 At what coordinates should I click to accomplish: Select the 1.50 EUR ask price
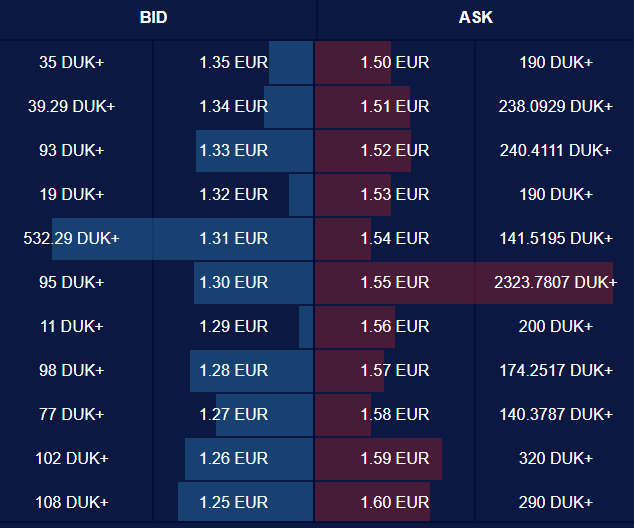(395, 62)
